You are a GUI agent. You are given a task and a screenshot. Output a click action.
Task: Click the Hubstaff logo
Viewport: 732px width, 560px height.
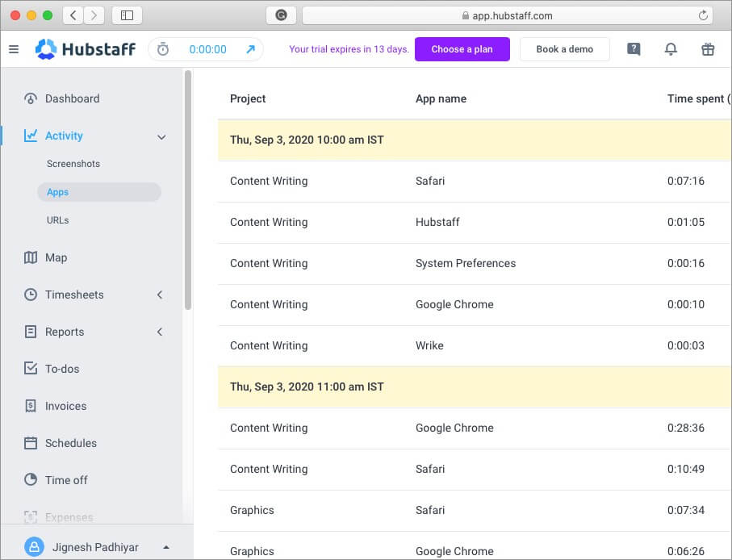[86, 49]
